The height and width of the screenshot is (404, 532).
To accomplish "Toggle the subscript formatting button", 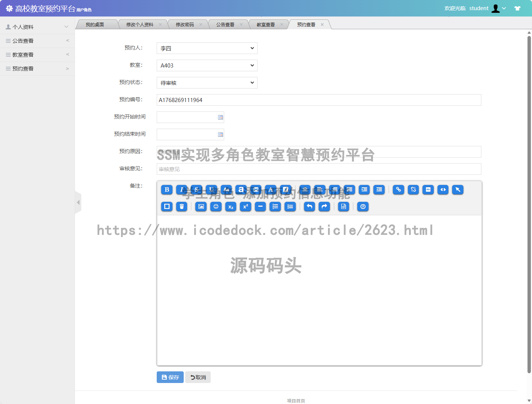I will coord(231,207).
